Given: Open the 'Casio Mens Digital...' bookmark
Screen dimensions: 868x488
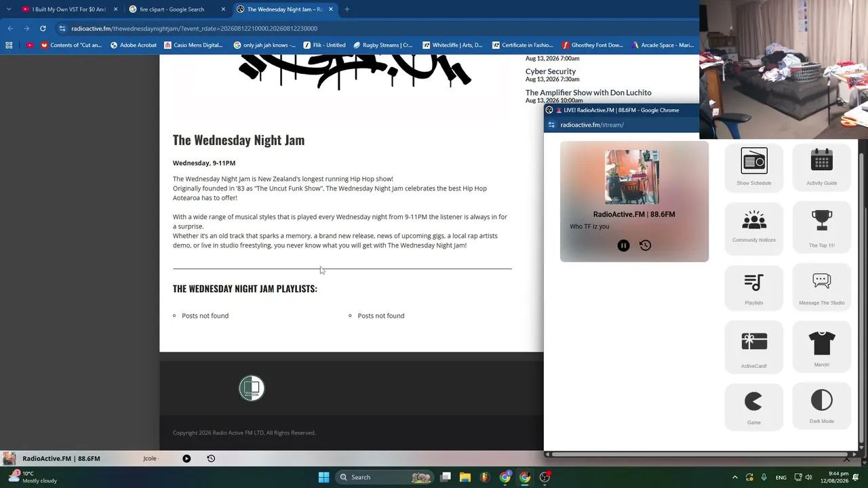Looking at the screenshot, I should [x=193, y=45].
